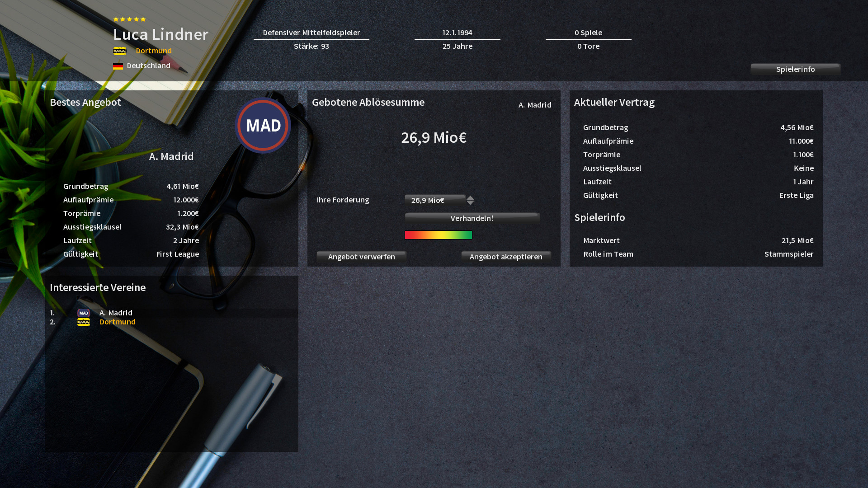Click the MAD icon in the Interessierte Vereine list
Image resolution: width=868 pixels, height=488 pixels.
[x=83, y=313]
